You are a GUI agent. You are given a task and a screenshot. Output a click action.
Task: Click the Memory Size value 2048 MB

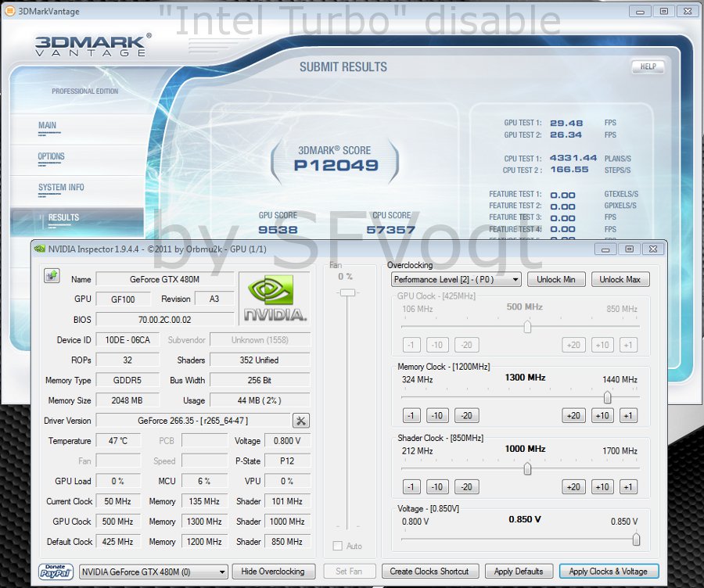click(x=128, y=400)
